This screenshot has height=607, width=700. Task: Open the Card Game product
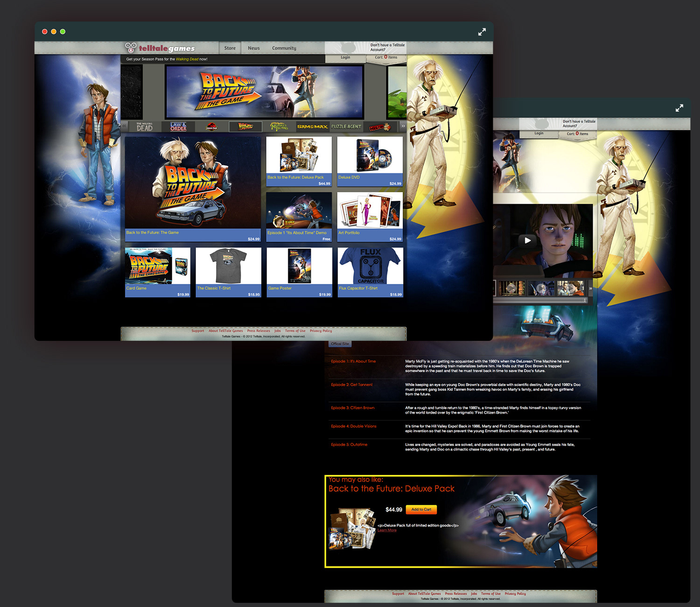(x=158, y=272)
